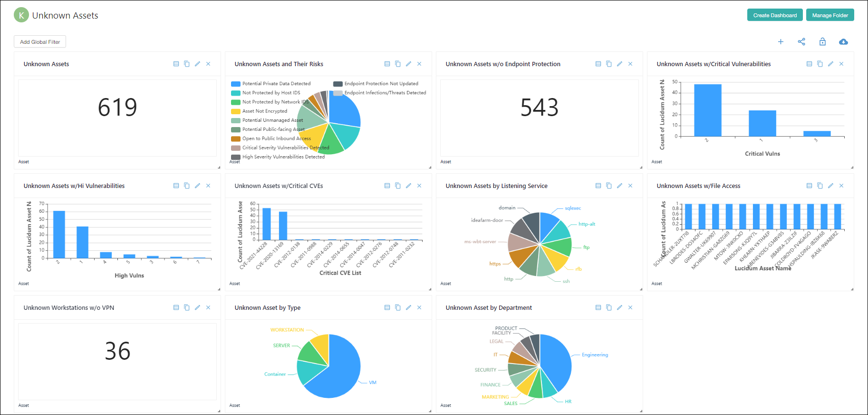This screenshot has width=868, height=415.
Task: Click the cloud download icon
Action: (x=843, y=42)
